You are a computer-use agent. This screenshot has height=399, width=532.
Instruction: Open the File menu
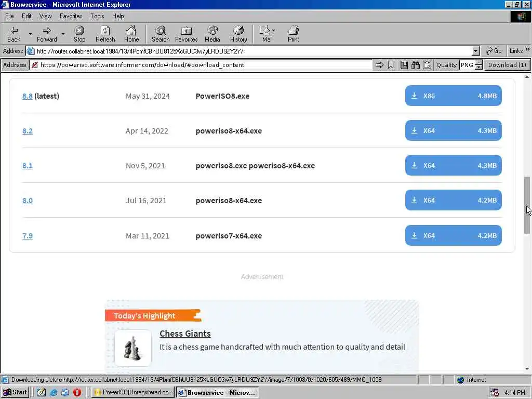coord(9,16)
